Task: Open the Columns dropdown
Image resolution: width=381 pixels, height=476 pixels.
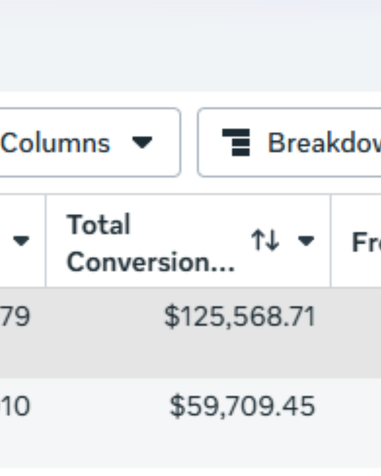Action: coord(89,142)
